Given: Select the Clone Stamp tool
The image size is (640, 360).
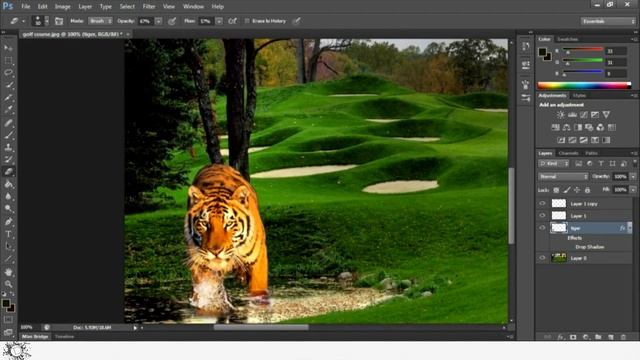Looking at the screenshot, I should coord(8,147).
